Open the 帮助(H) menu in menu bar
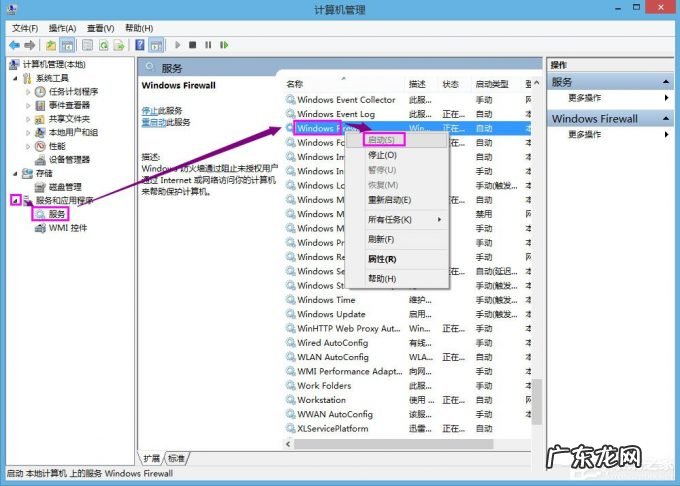 point(139,28)
